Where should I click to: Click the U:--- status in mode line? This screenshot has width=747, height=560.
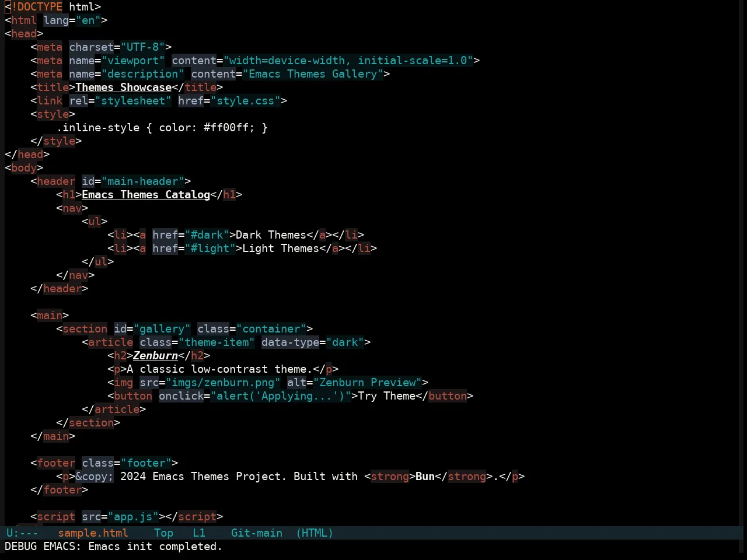[x=22, y=533]
